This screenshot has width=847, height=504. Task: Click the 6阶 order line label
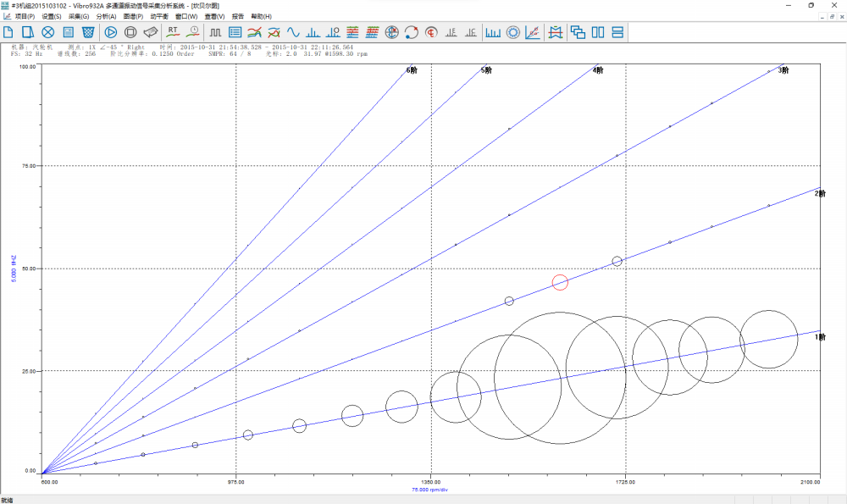click(412, 70)
